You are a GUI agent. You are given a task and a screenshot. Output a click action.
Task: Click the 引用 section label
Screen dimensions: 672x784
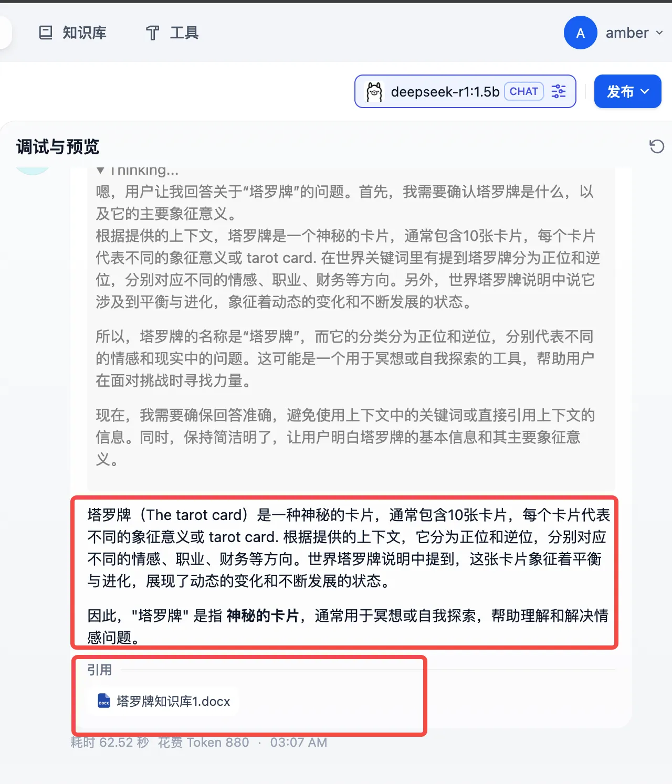click(99, 670)
